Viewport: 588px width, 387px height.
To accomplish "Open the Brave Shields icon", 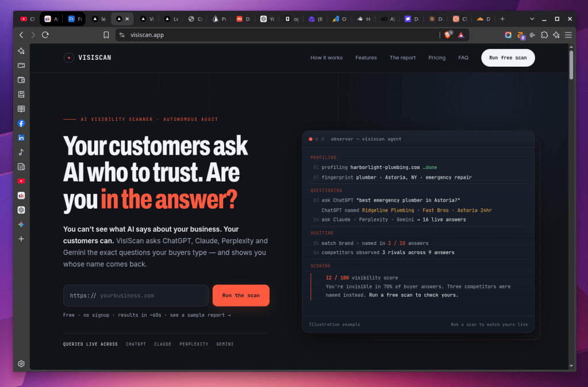I will [x=448, y=35].
